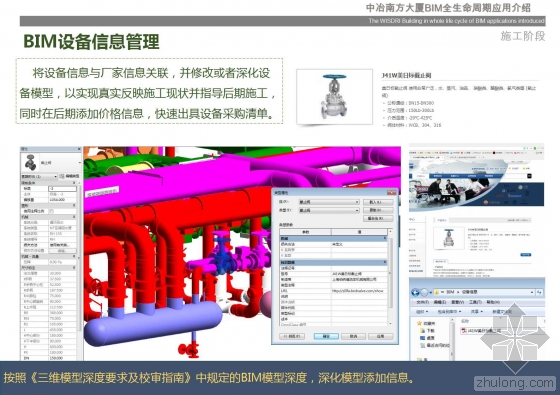This screenshot has width=560, height=395.
Task: Select Recent Places in Explorer navigation pane
Action: pyautogui.click(x=435, y=345)
